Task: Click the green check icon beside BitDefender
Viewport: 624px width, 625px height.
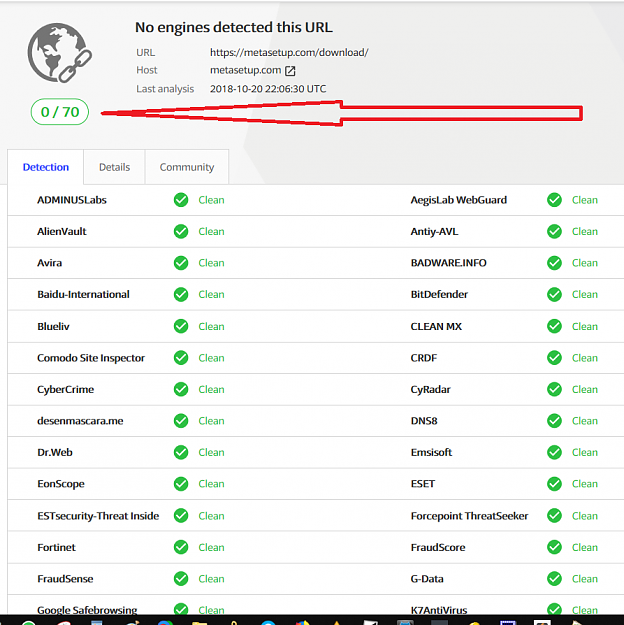Action: [554, 295]
